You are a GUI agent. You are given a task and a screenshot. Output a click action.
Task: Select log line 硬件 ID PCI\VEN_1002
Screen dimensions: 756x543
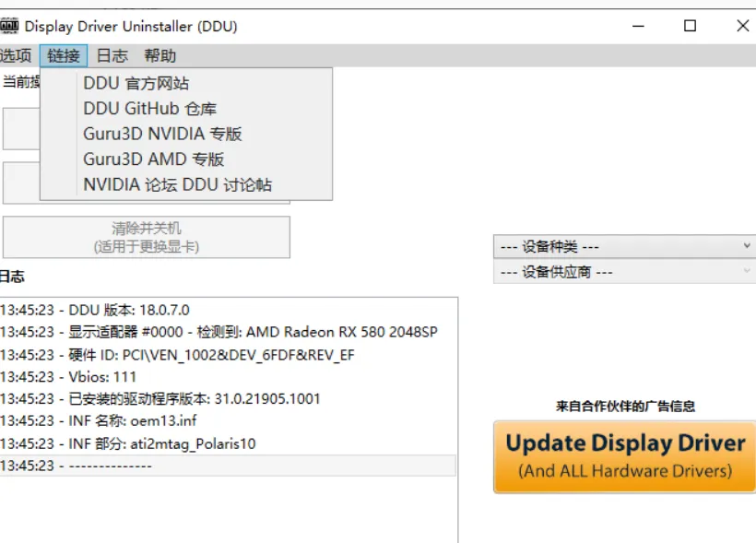(228, 355)
